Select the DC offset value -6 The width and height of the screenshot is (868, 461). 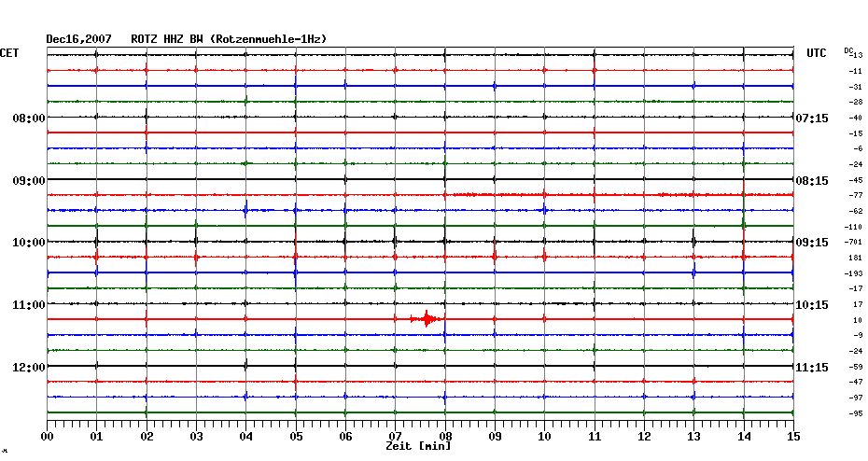pos(858,149)
